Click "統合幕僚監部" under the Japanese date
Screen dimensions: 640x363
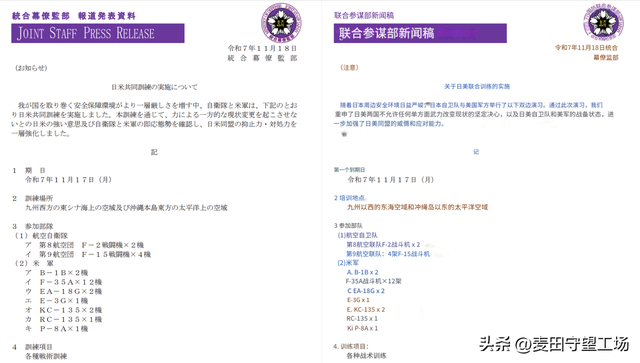pos(262,58)
